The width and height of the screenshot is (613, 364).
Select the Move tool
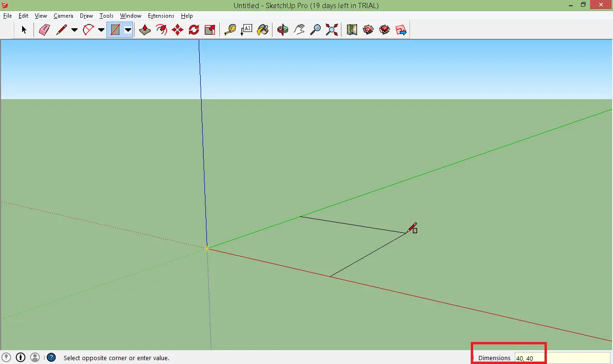tap(178, 30)
